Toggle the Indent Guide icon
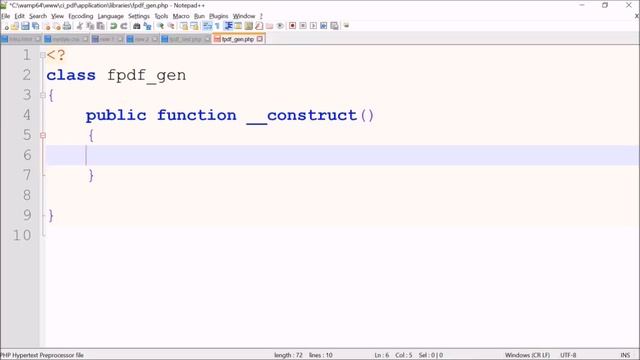The image size is (640, 360). (229, 26)
